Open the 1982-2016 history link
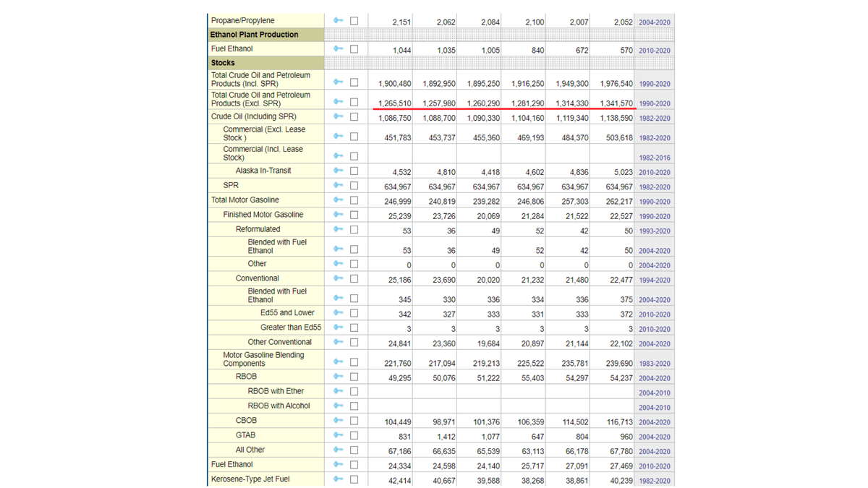 coord(655,158)
